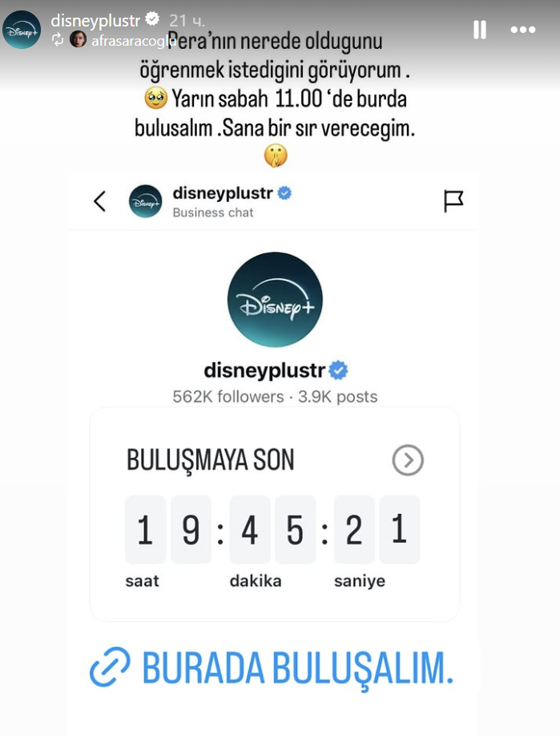Click the blue verified badge under the logo

pos(338,370)
